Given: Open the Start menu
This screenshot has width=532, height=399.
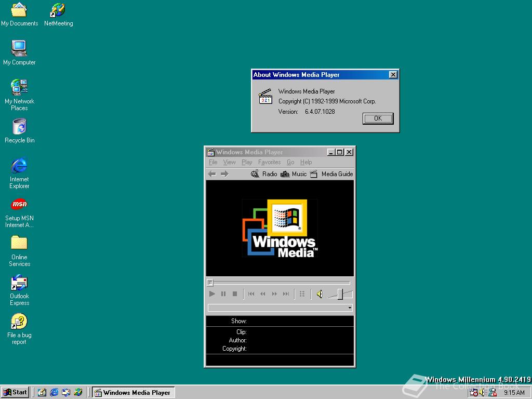Looking at the screenshot, I should tap(15, 392).
